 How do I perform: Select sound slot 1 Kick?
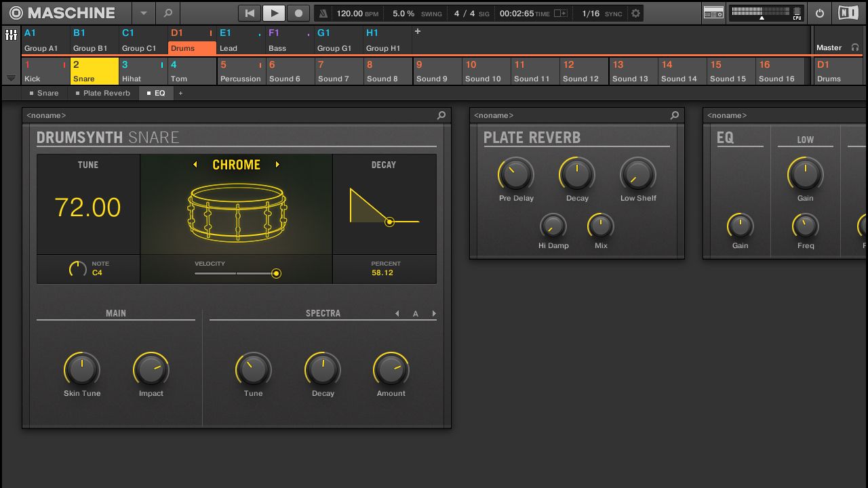tap(46, 71)
